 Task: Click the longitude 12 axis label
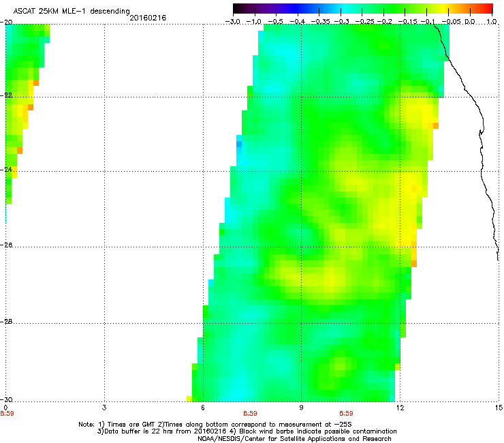[x=400, y=408]
